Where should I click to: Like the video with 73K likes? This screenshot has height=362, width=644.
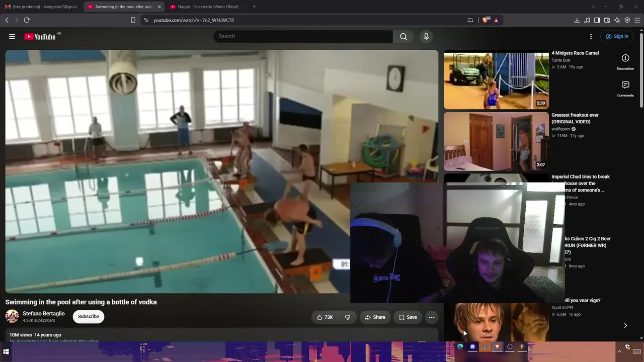(x=325, y=317)
